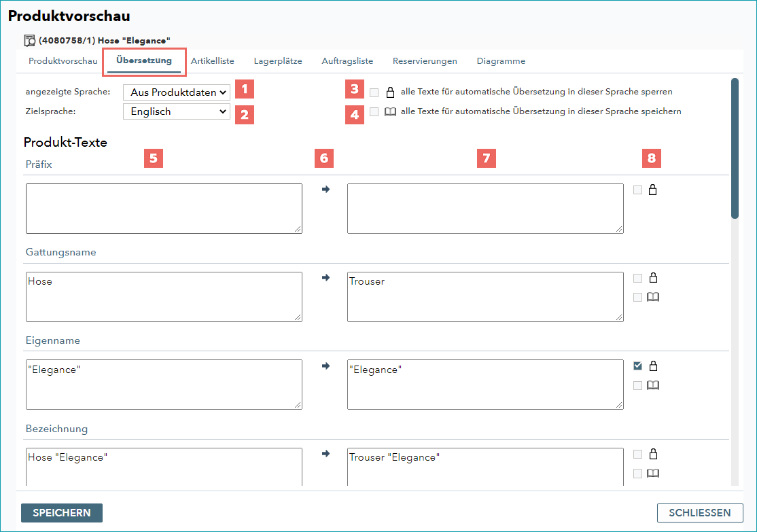
Task: Click the product icon beside (4080758/1) Hose "Elegance"
Action: point(29,41)
